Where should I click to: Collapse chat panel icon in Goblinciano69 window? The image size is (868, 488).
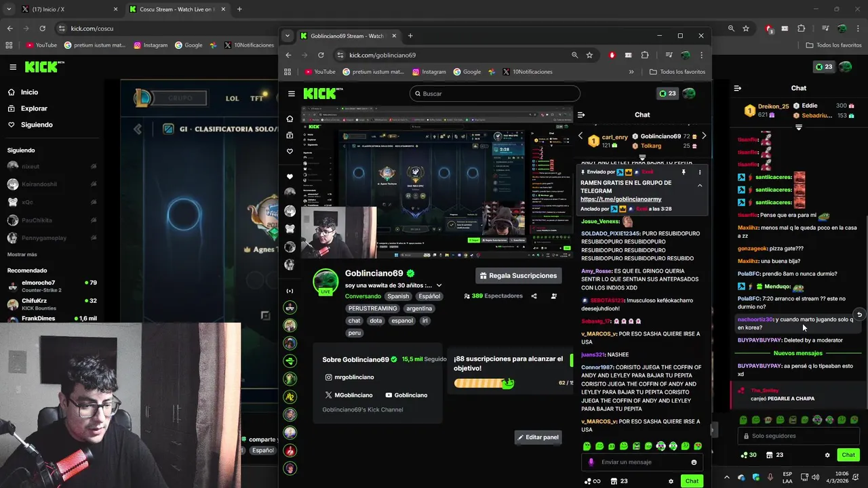[581, 115]
